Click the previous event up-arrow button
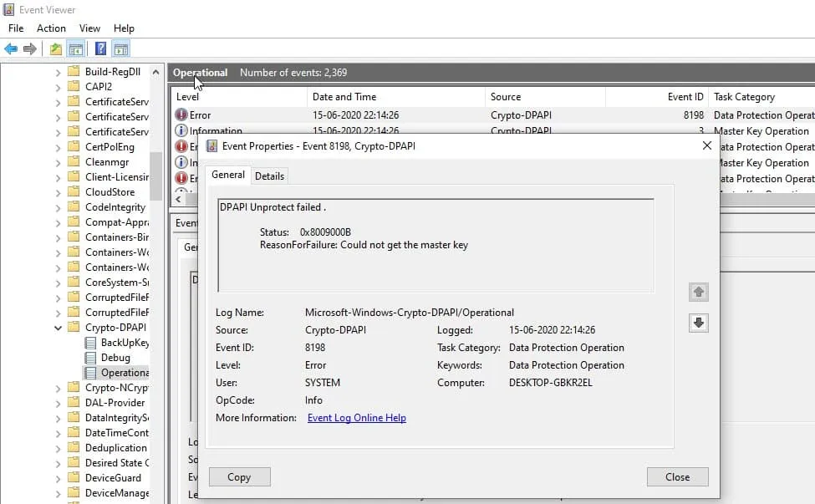The height and width of the screenshot is (504, 815). point(699,292)
